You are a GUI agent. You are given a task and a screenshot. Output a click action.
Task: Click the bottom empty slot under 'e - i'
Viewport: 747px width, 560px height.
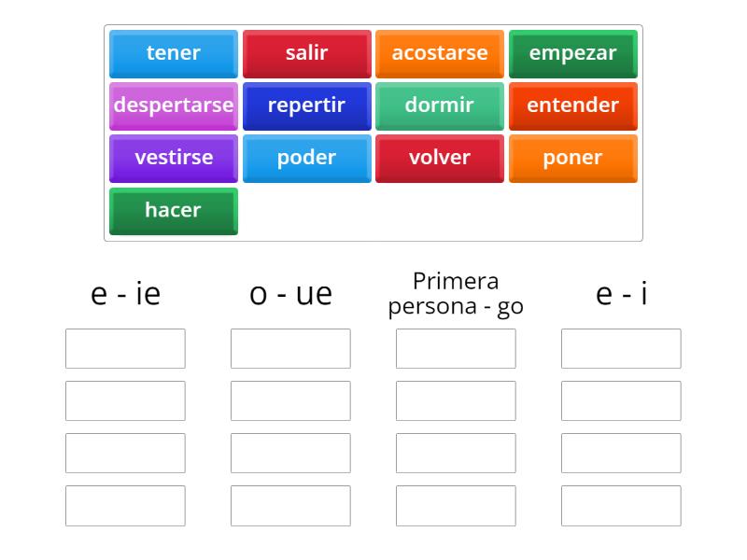coord(621,505)
